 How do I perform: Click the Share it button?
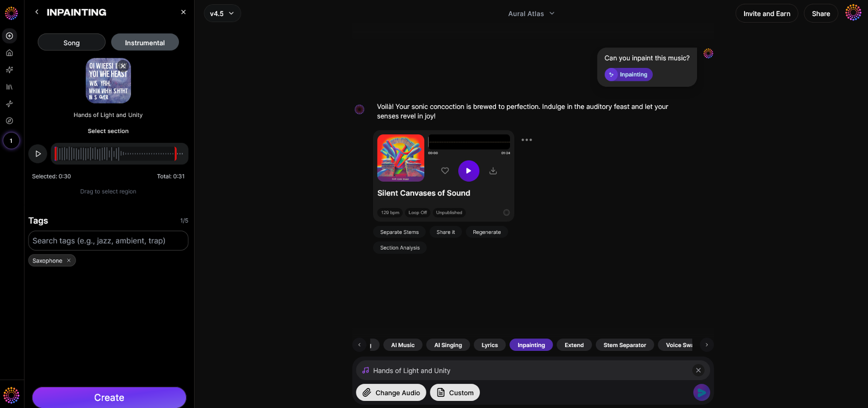(x=446, y=232)
